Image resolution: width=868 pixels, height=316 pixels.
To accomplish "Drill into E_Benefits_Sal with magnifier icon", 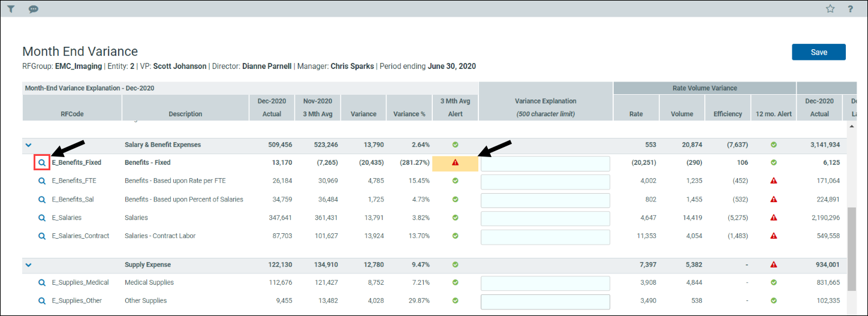I will point(42,199).
